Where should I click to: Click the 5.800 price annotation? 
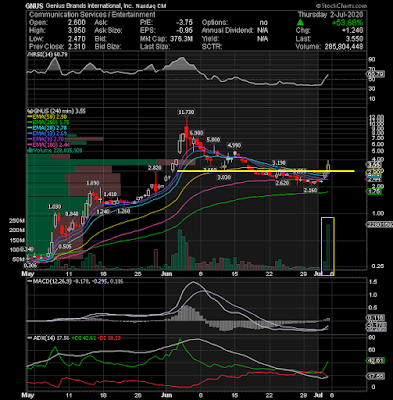[213, 140]
